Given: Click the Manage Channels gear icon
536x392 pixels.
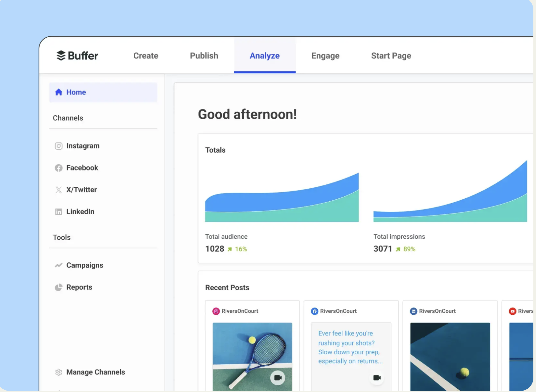Looking at the screenshot, I should coord(59,372).
